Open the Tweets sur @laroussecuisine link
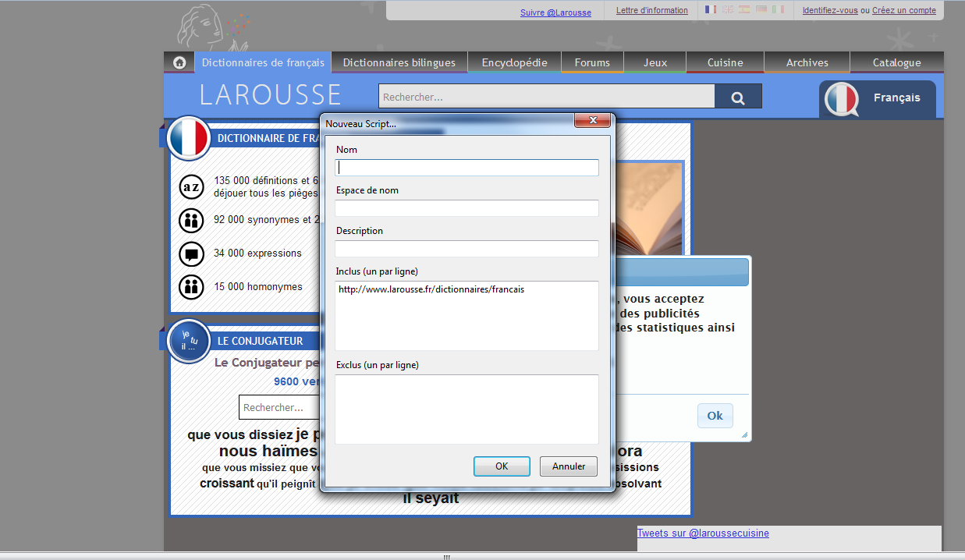The height and width of the screenshot is (560, 965). [703, 533]
